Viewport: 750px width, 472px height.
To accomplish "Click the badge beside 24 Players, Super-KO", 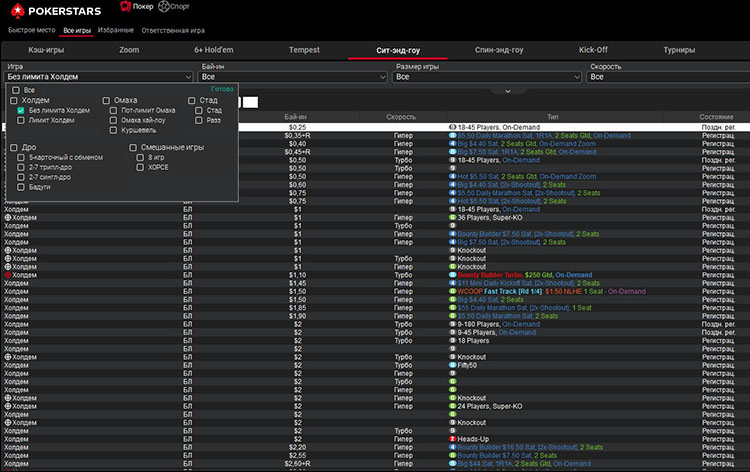I will pyautogui.click(x=452, y=406).
